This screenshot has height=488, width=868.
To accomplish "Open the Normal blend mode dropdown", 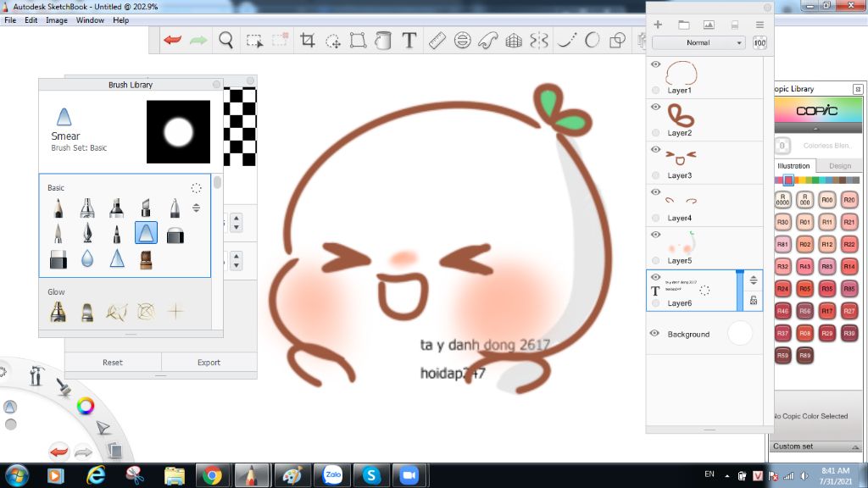I will click(698, 42).
